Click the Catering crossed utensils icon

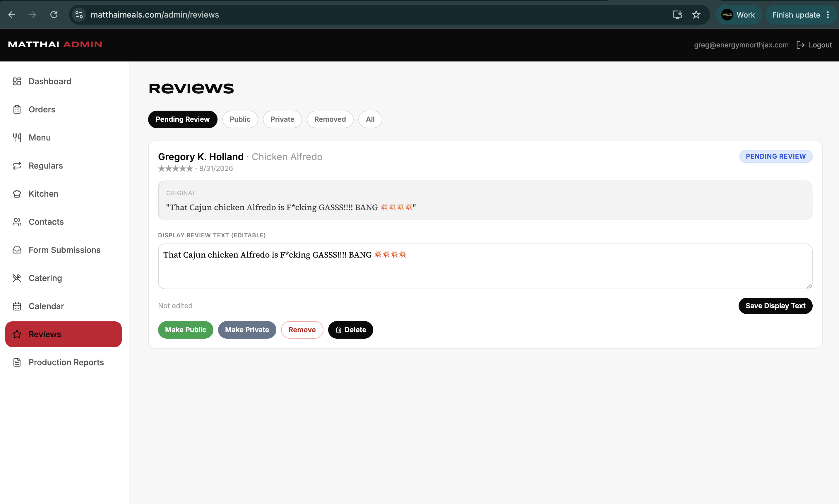click(x=17, y=278)
